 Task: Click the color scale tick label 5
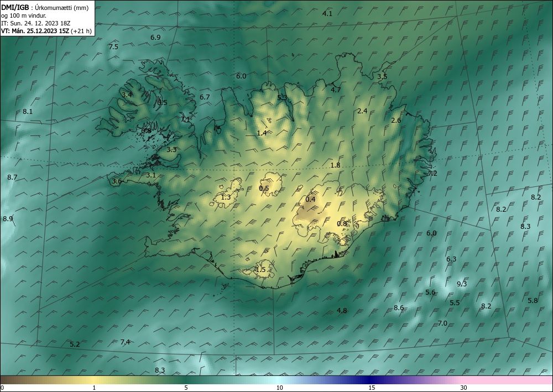pyautogui.click(x=186, y=388)
